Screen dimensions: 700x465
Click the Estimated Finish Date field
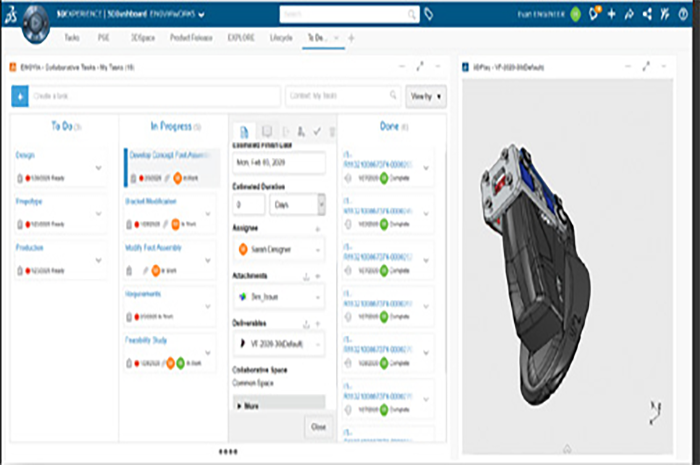coord(278,160)
